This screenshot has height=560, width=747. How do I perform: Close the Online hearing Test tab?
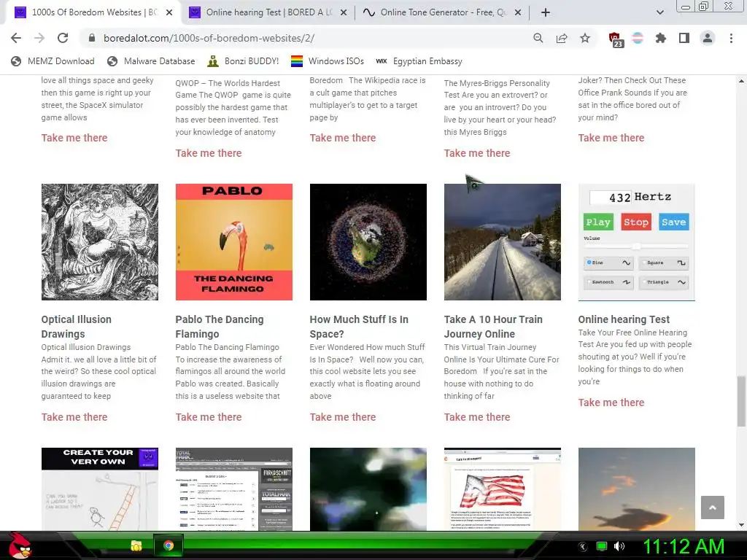click(x=344, y=12)
